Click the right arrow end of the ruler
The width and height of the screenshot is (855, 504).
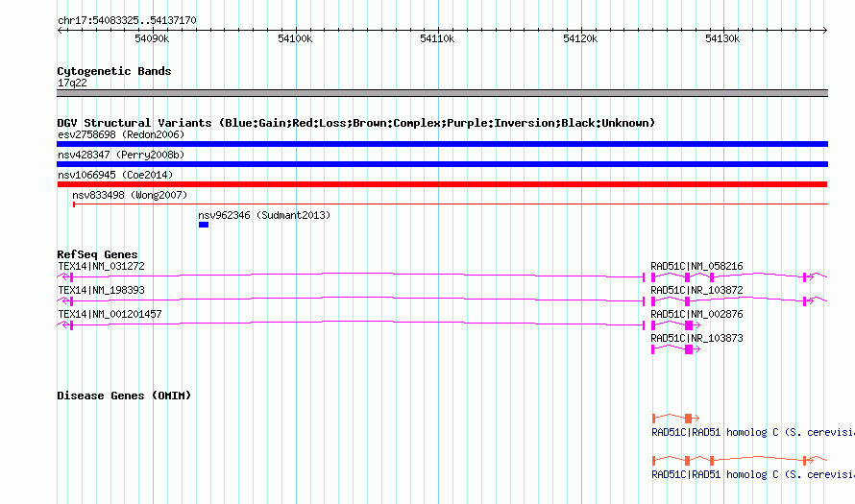tap(825, 31)
